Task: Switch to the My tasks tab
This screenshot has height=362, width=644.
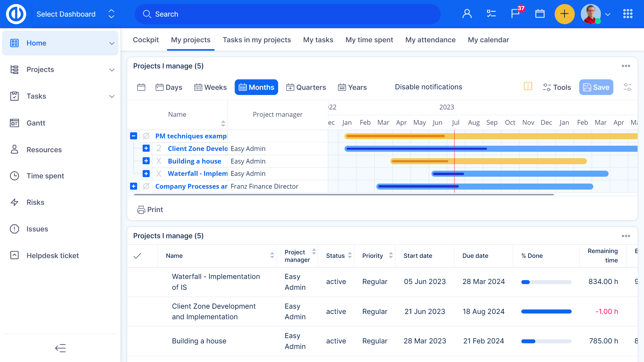Action: click(318, 40)
